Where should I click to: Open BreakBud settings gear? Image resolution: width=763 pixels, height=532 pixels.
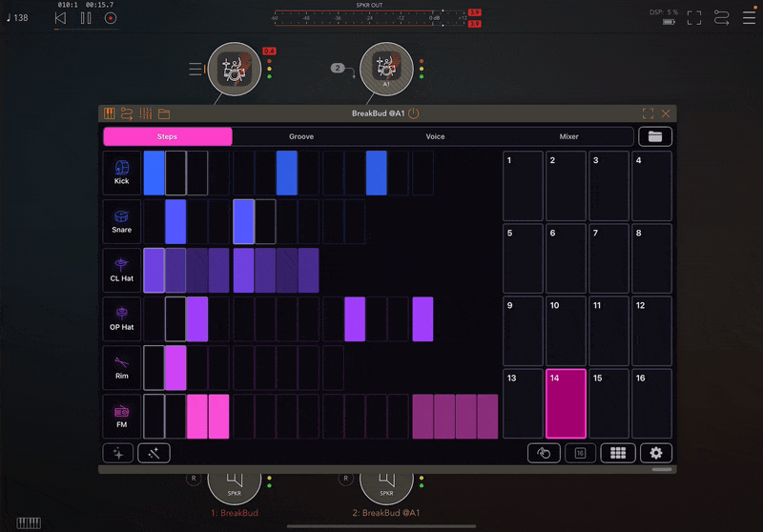click(656, 453)
